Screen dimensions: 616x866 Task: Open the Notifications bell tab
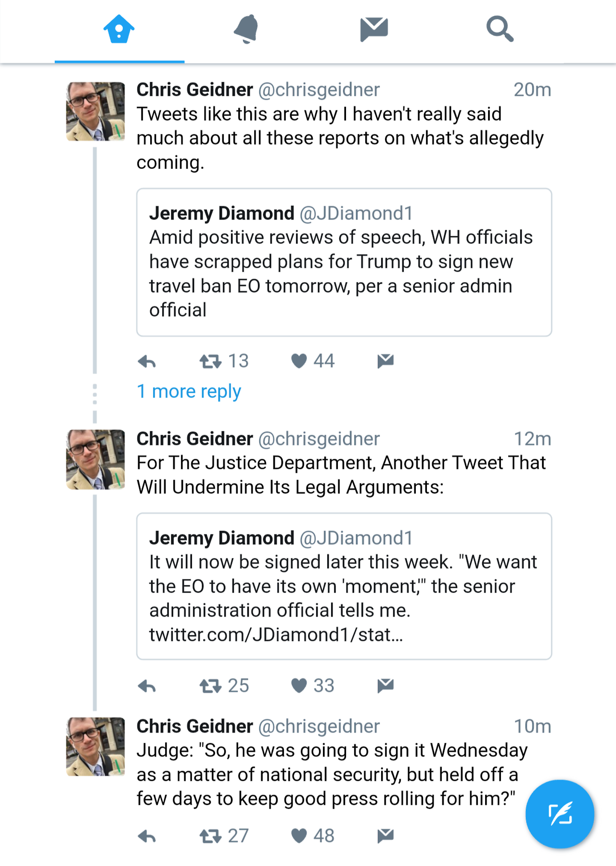click(246, 29)
